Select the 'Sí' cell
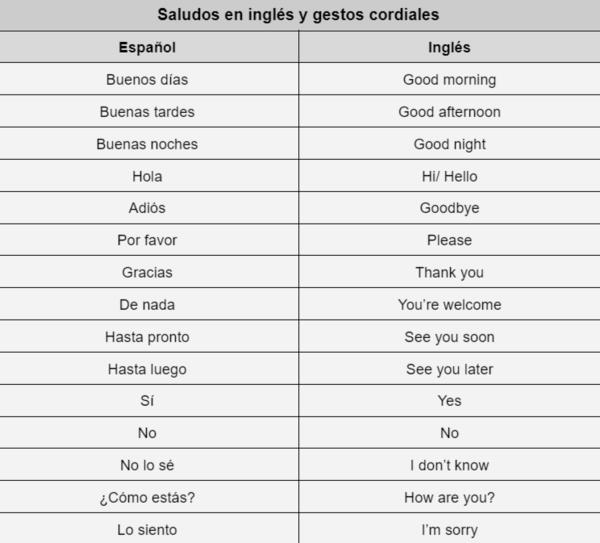 pos(149,401)
